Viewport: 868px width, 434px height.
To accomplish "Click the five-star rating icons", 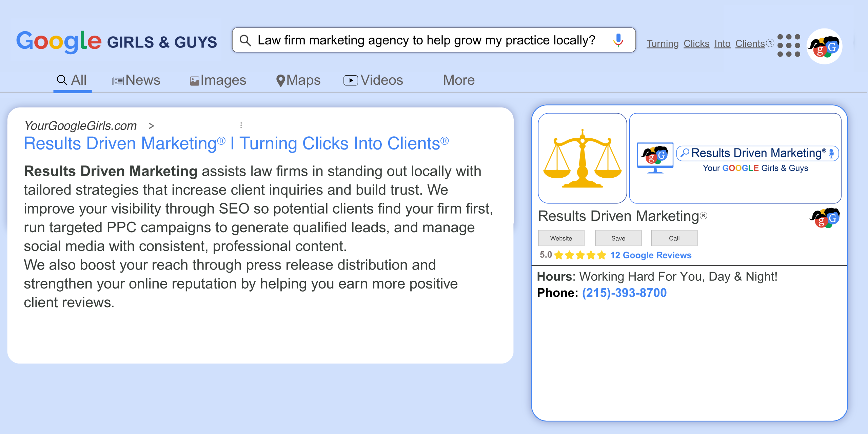I will pyautogui.click(x=580, y=255).
